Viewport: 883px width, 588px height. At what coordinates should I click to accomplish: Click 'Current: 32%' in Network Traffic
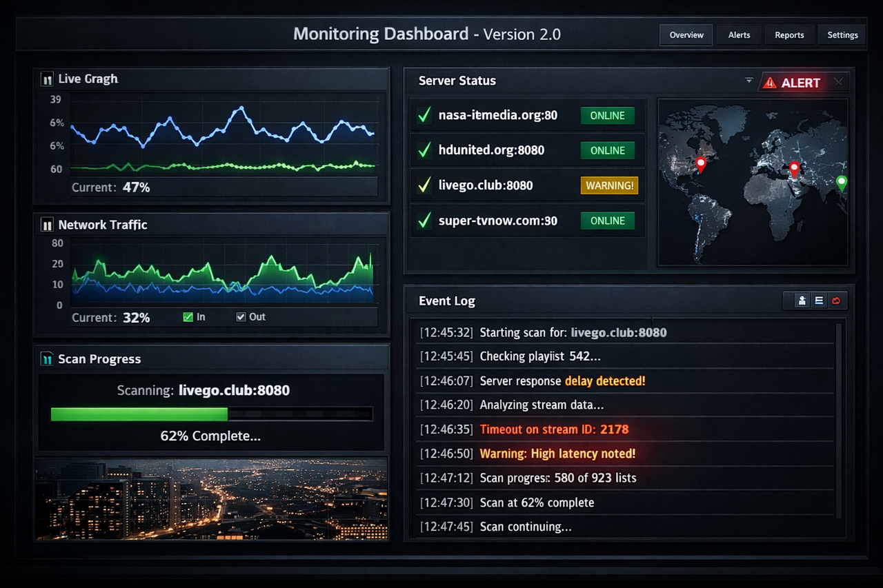pyautogui.click(x=110, y=318)
